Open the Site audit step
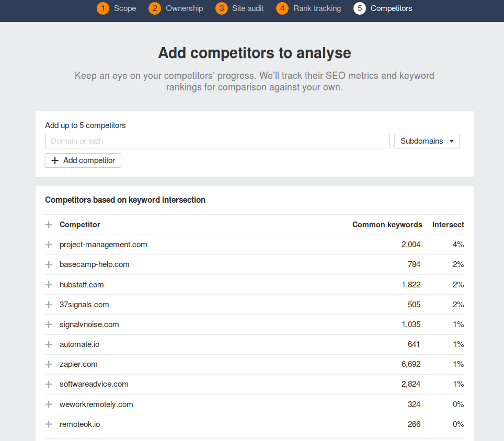The width and height of the screenshot is (504, 441). click(240, 8)
